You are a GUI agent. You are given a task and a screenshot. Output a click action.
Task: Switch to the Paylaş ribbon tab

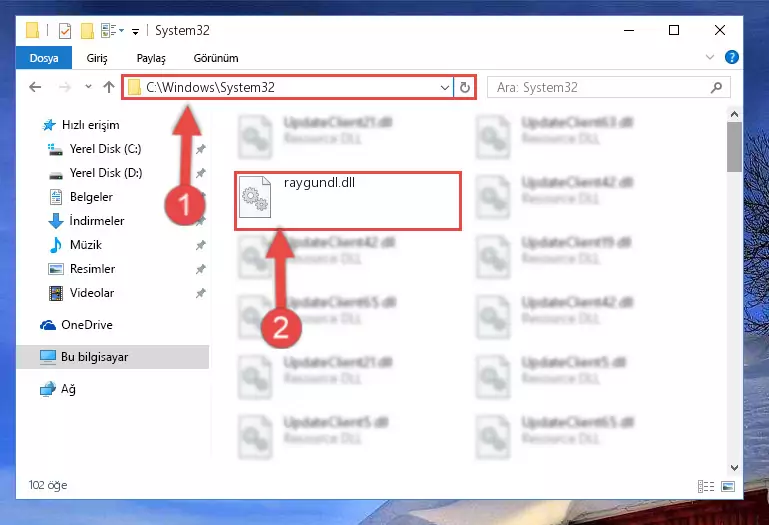click(151, 58)
